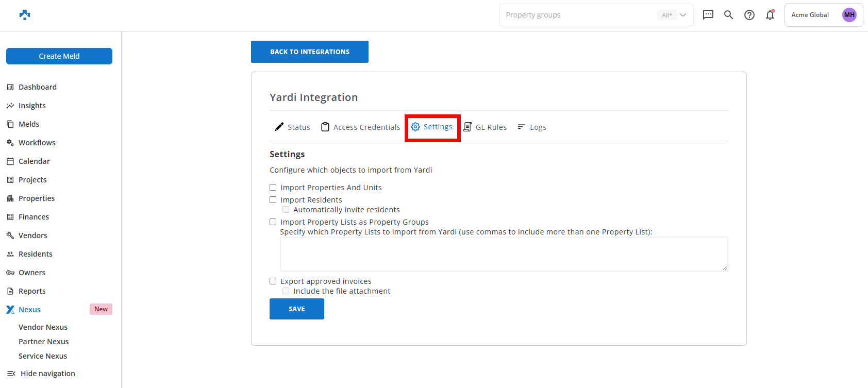
Task: Toggle Export approved invoices checkbox
Action: pos(273,281)
